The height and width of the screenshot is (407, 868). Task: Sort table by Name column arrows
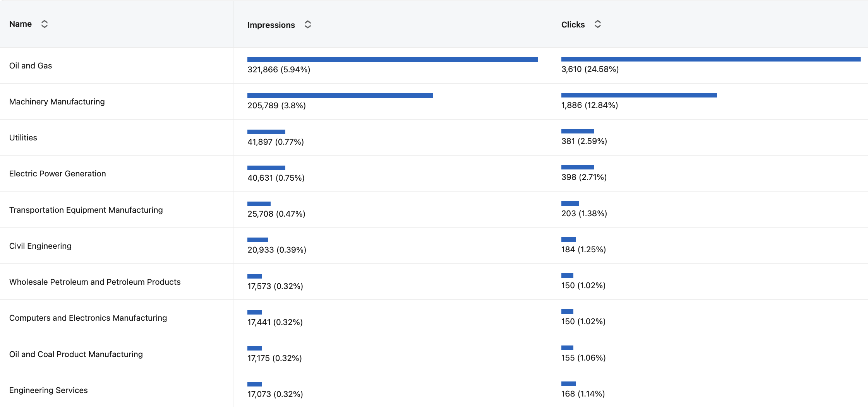pyautogui.click(x=45, y=24)
